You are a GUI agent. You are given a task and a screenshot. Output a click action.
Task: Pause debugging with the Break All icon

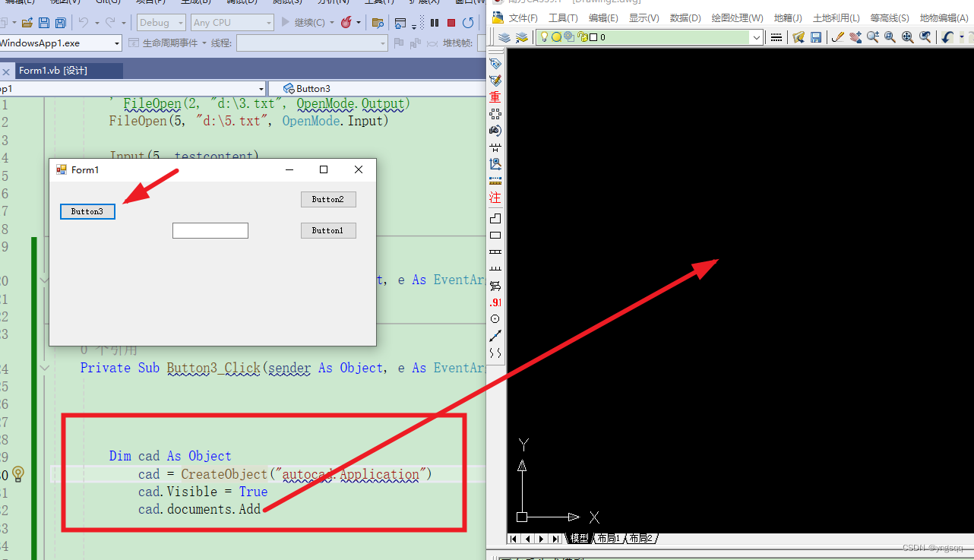point(434,23)
